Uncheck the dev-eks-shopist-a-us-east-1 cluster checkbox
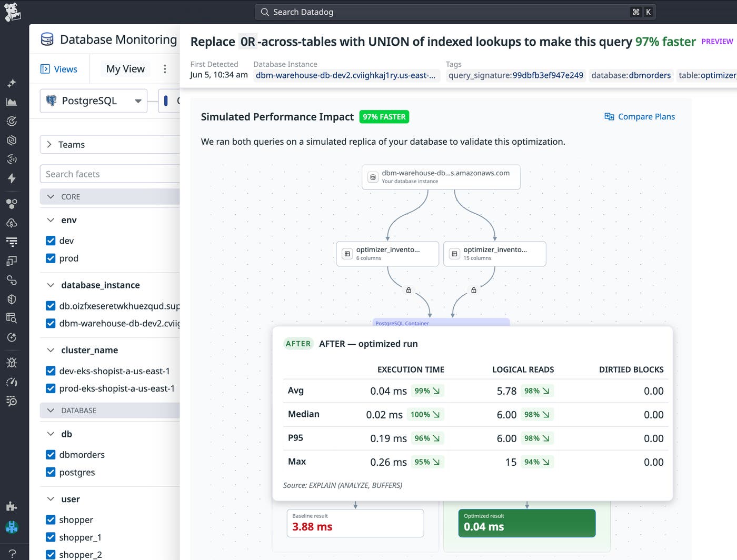The height and width of the screenshot is (560, 737). pos(51,371)
